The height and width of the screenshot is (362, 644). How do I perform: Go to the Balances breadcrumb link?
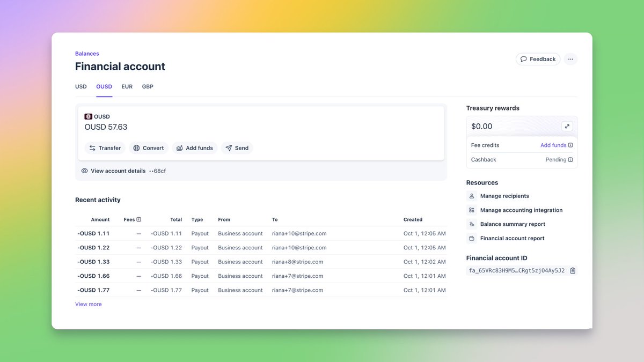(87, 54)
